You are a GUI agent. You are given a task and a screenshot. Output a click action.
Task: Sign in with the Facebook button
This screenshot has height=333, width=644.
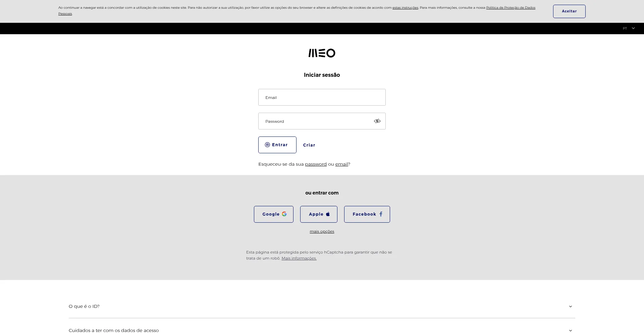pos(367,214)
